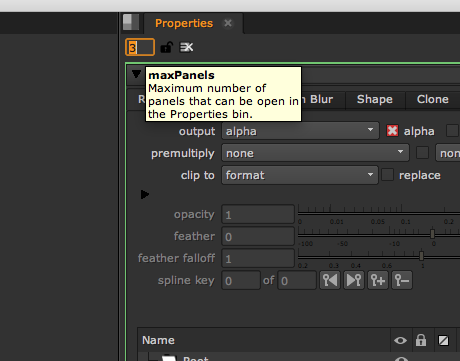Go to previous spline key
Viewport: 460px width, 361px height.
click(330, 280)
